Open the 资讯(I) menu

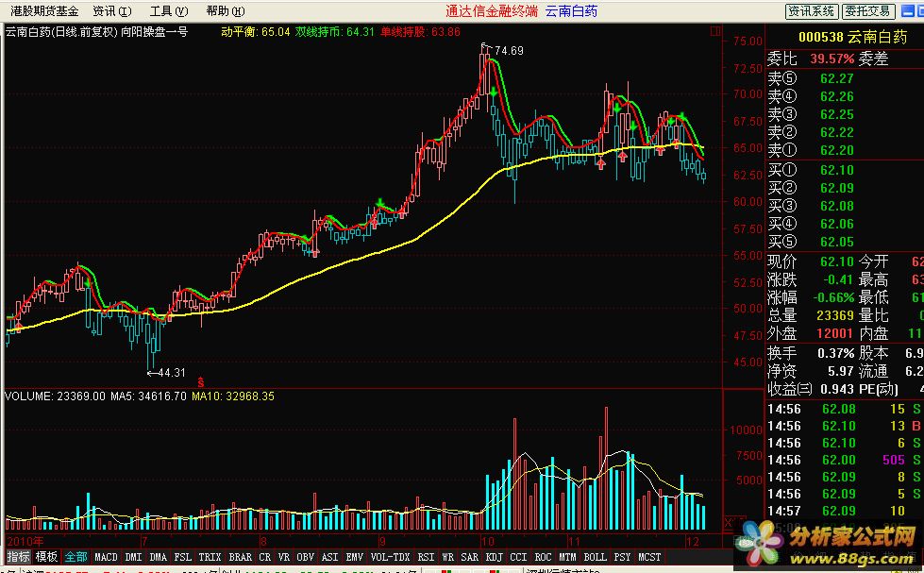[x=112, y=11]
